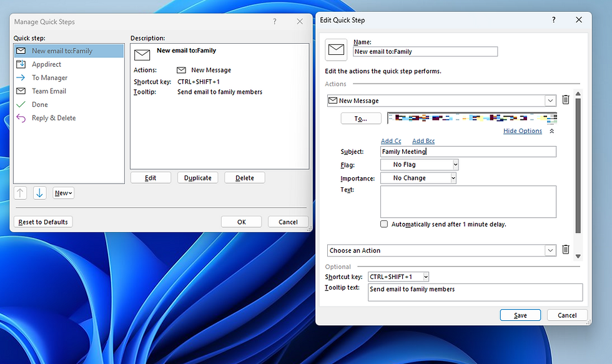Move quick step down with down arrow
612x364 pixels.
(x=39, y=193)
